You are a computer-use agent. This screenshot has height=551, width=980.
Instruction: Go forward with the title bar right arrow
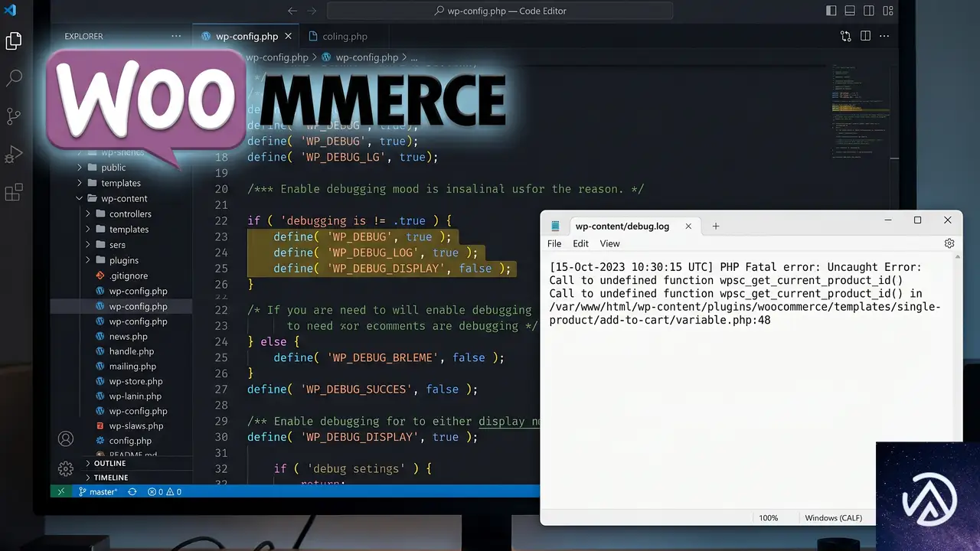pos(312,11)
